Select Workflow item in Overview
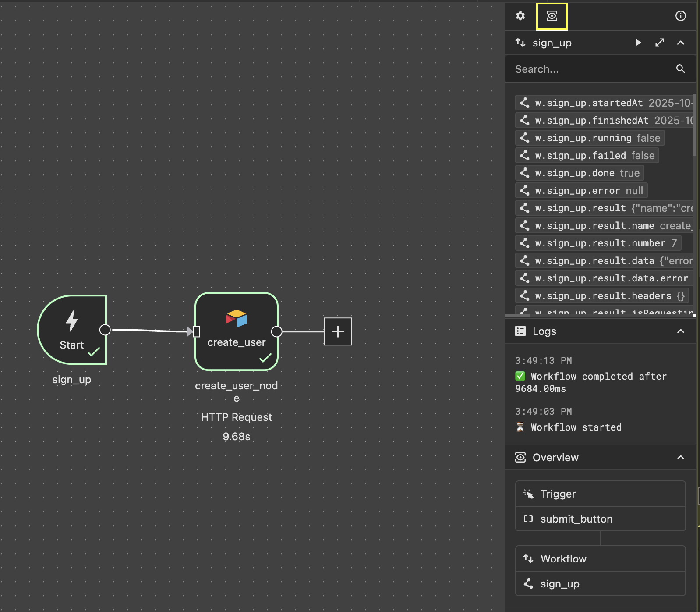This screenshot has height=612, width=700. tap(601, 559)
